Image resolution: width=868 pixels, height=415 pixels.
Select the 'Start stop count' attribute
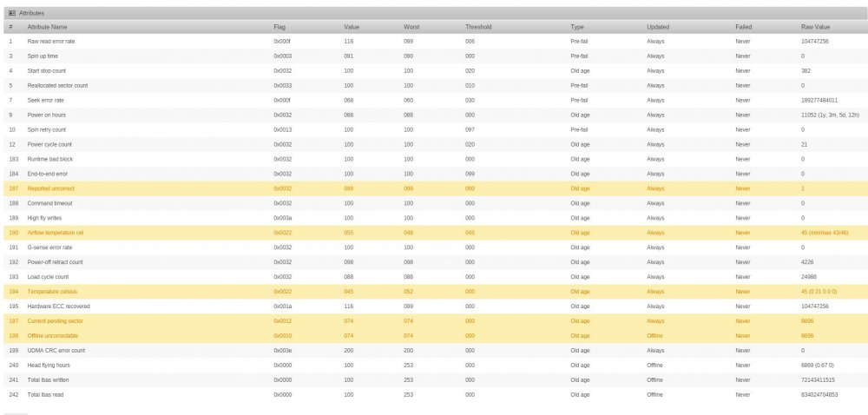47,71
